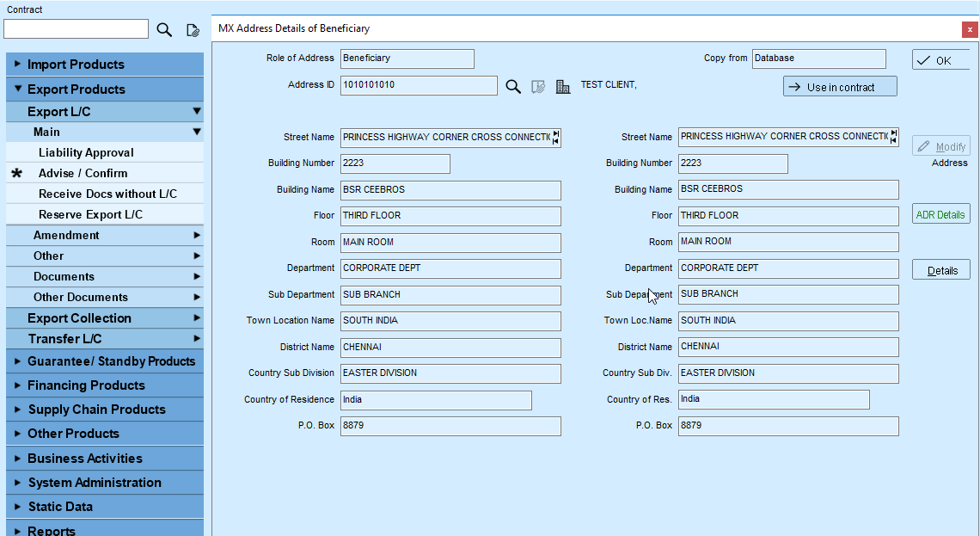
Task: Expand Reports section
Action: (105, 528)
